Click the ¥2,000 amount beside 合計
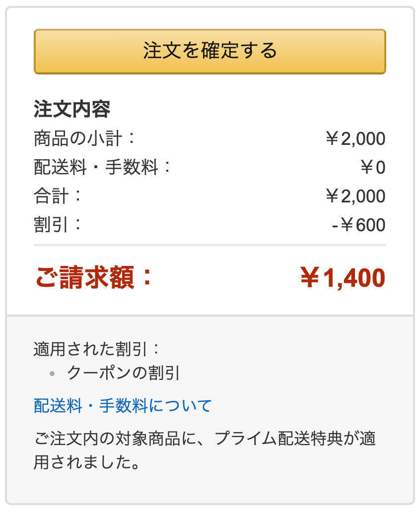This screenshot has height=513, width=420. coord(355,196)
